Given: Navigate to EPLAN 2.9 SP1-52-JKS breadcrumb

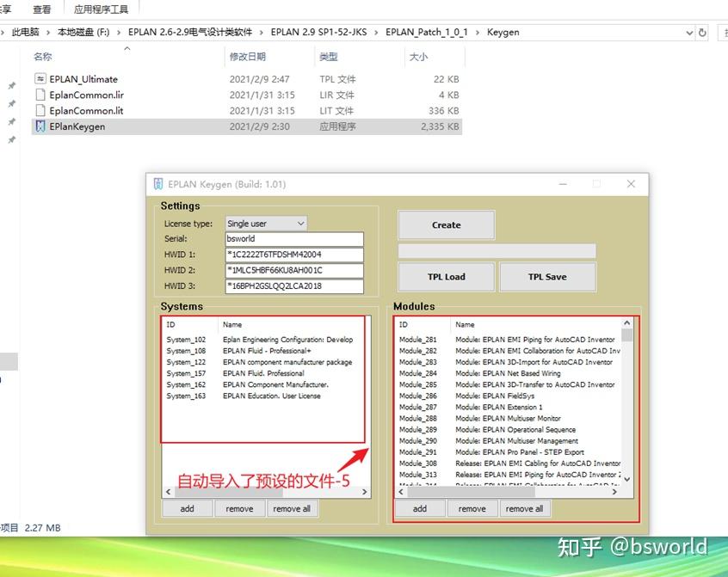Looking at the screenshot, I should (318, 32).
